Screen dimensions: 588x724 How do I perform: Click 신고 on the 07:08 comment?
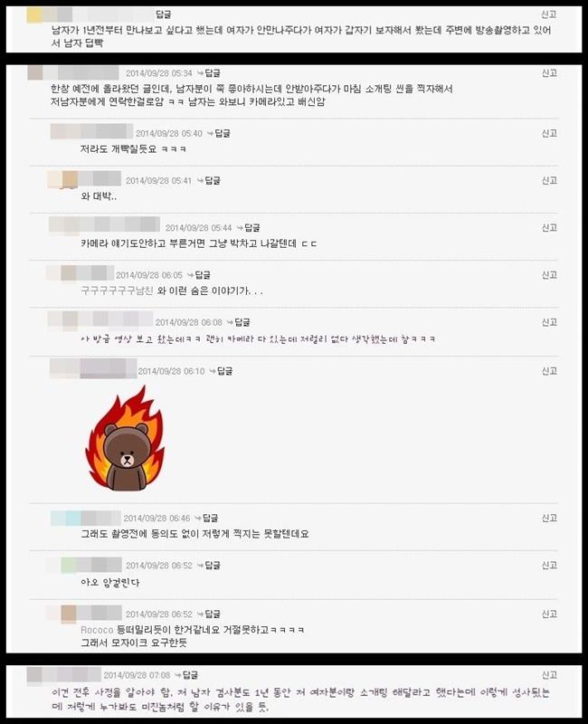point(549,675)
